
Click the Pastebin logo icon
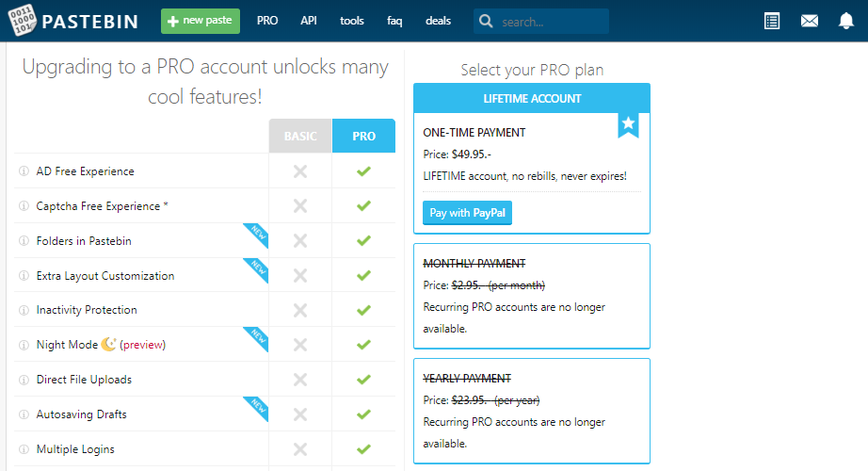coord(22,20)
